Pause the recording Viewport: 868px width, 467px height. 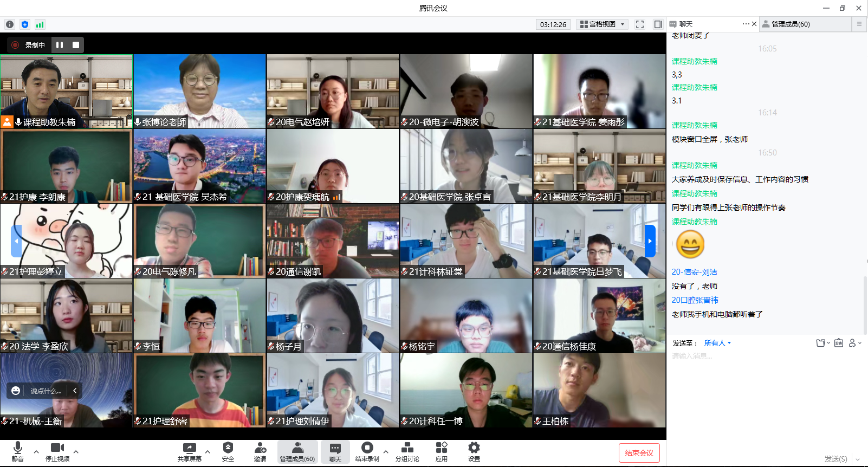tap(60, 45)
